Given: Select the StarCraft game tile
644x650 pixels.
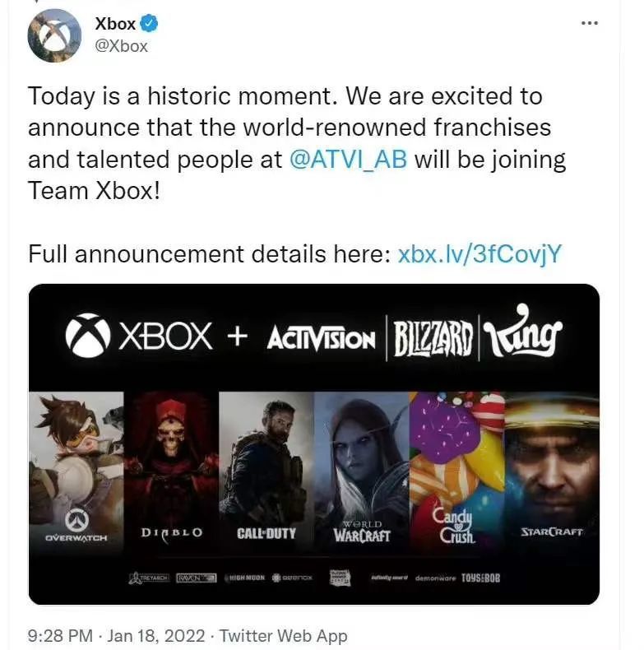Looking at the screenshot, I should 552,471.
